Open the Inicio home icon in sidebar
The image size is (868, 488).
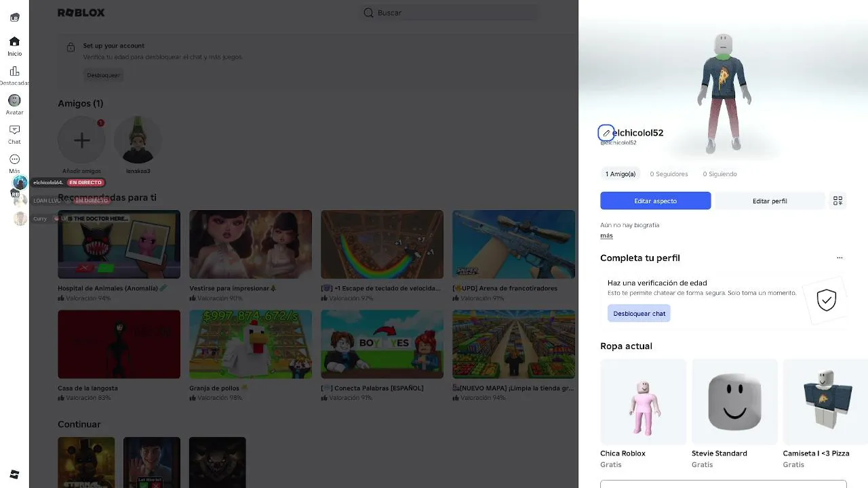point(14,41)
